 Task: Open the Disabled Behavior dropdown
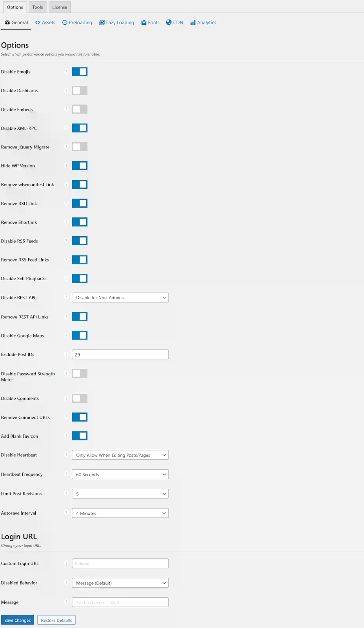(x=120, y=583)
